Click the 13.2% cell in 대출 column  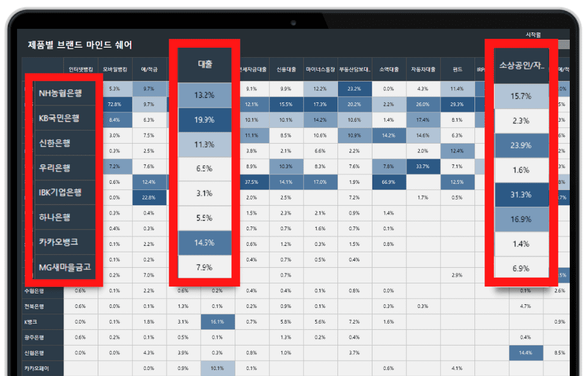[205, 95]
